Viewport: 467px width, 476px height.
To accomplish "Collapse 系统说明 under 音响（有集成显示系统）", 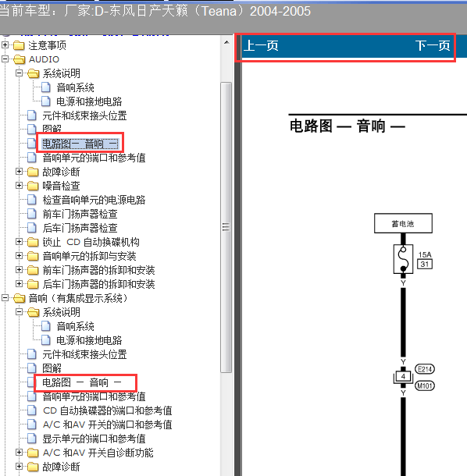I will coord(19,312).
